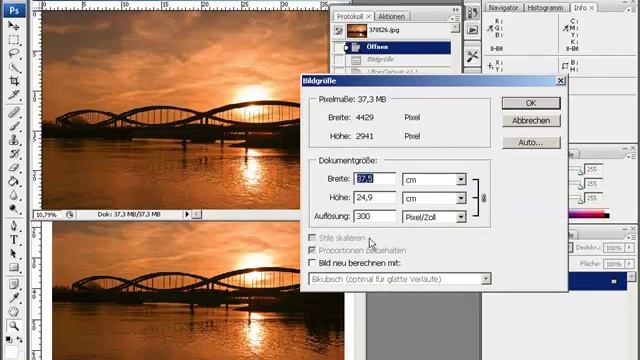Select the Type tool
The height and width of the screenshot is (360, 640).
pyautogui.click(x=14, y=240)
